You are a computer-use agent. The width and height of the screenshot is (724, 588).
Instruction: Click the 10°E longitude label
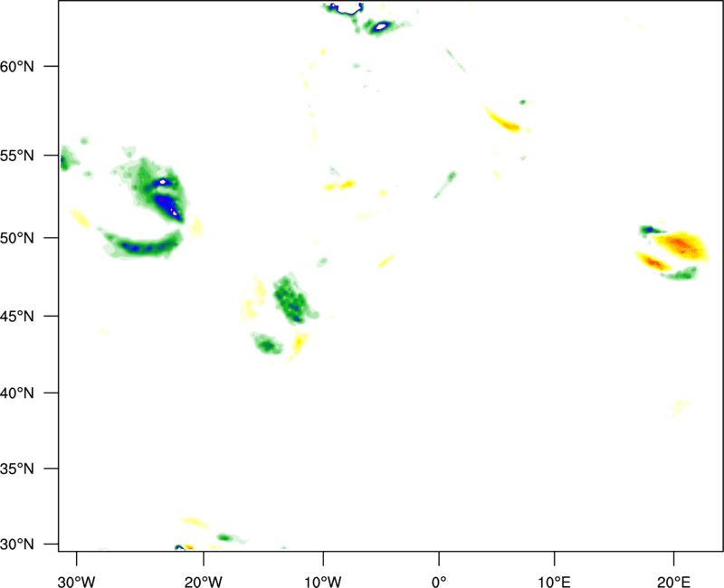coord(554,582)
